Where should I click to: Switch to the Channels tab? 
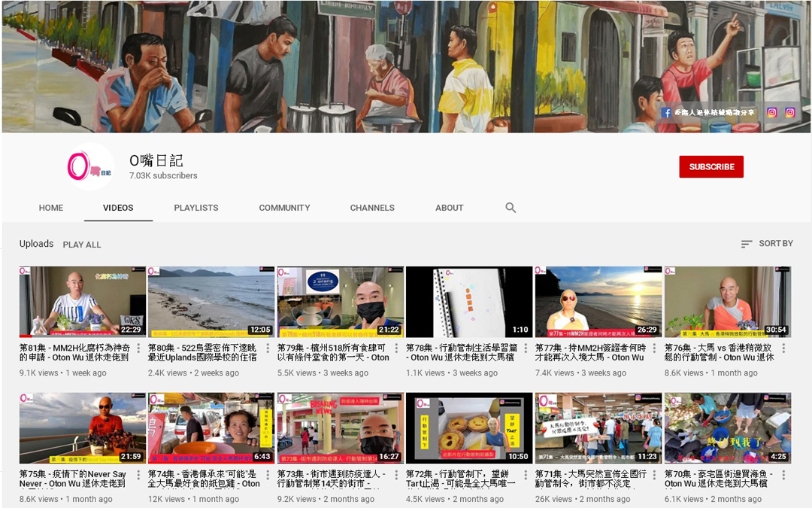(x=372, y=208)
